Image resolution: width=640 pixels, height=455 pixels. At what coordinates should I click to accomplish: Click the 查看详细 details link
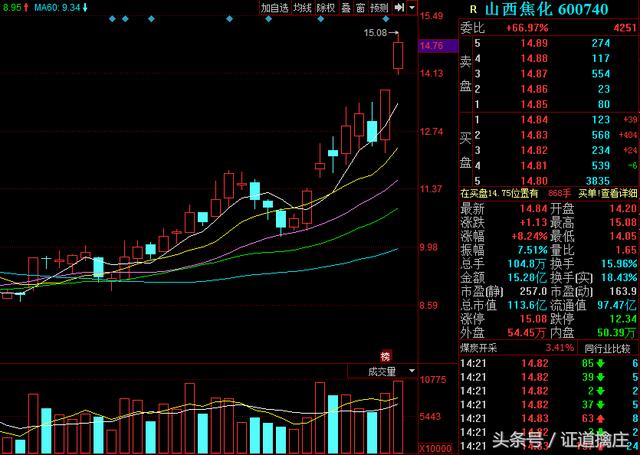click(x=619, y=193)
